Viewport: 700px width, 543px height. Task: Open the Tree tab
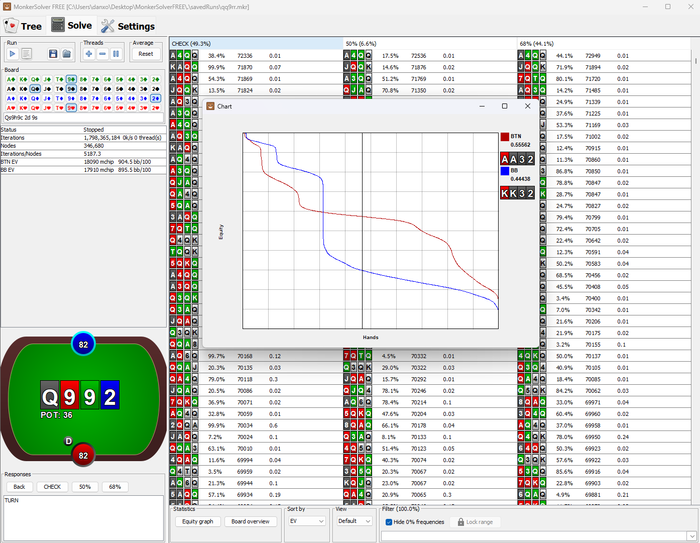point(23,26)
